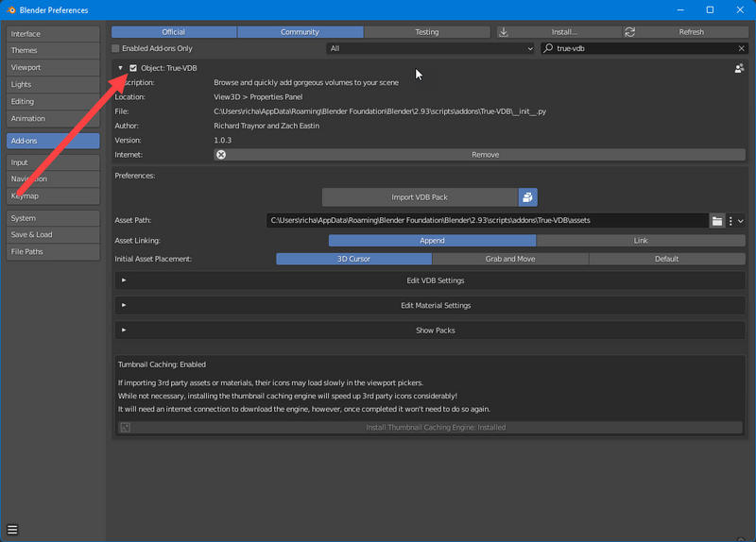756x542 pixels.
Task: Select Grab and Move asset placement
Action: coord(510,259)
